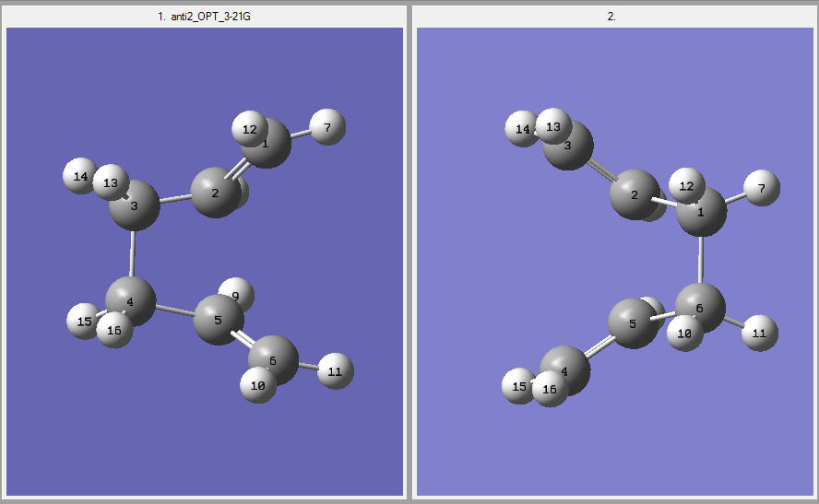Click the double bond between atoms 2 and 3 in panel 2

click(x=600, y=170)
